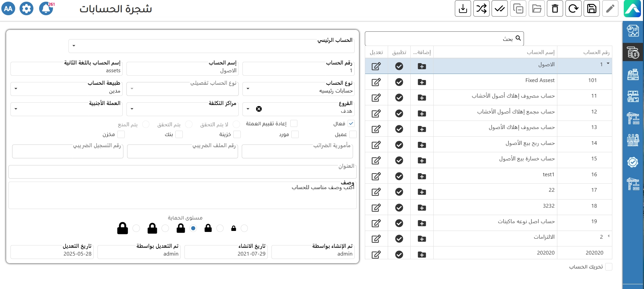
Task: Click the download icon in the top toolbar
Action: [463, 8]
